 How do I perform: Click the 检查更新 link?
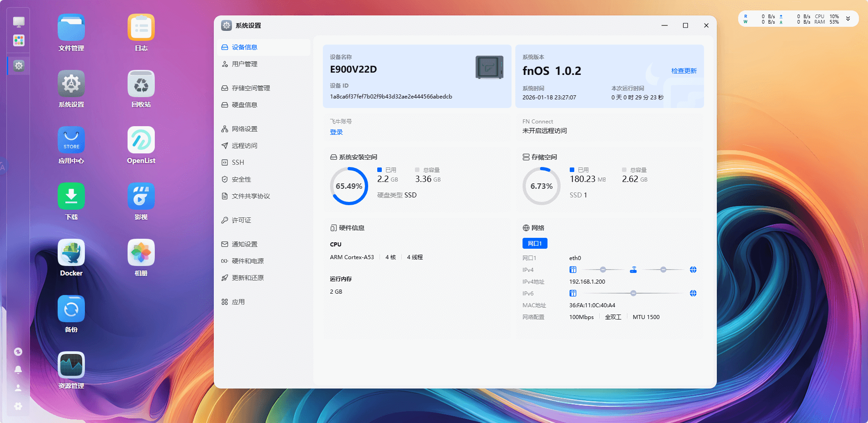click(x=684, y=71)
